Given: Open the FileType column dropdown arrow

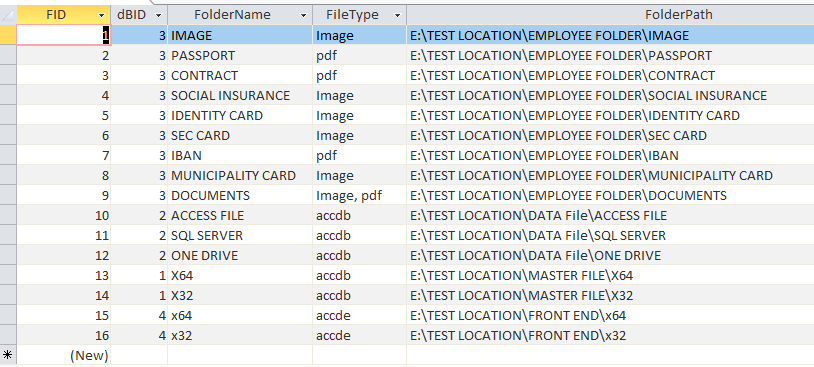Looking at the screenshot, I should coord(398,16).
